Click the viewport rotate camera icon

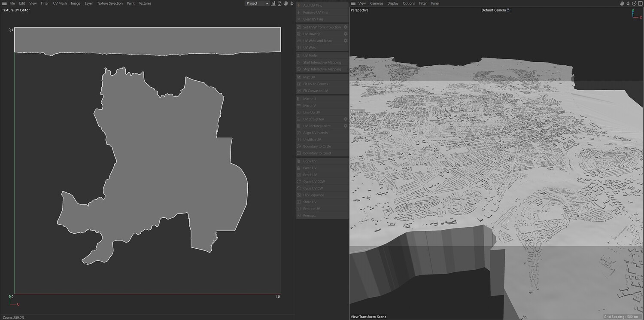[x=634, y=3]
